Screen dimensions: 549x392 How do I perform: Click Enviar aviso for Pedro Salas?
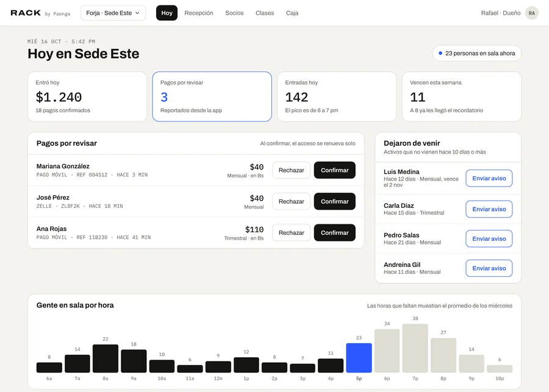pyautogui.click(x=489, y=239)
